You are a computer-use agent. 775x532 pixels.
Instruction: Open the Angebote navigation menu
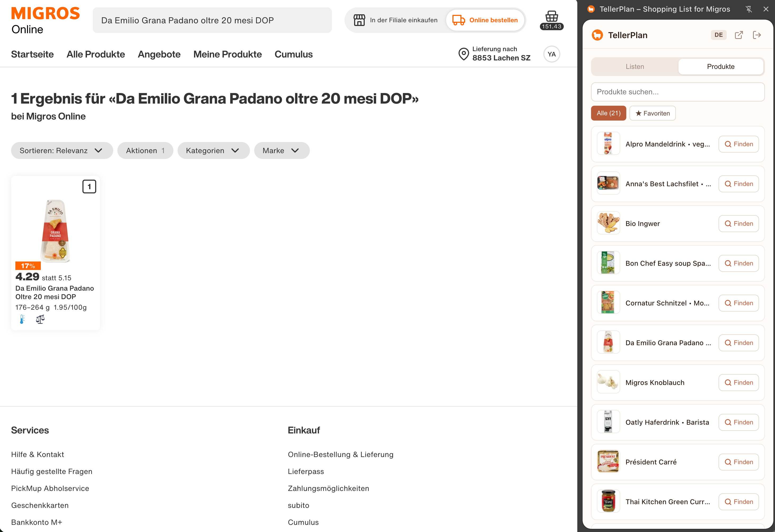coord(159,54)
